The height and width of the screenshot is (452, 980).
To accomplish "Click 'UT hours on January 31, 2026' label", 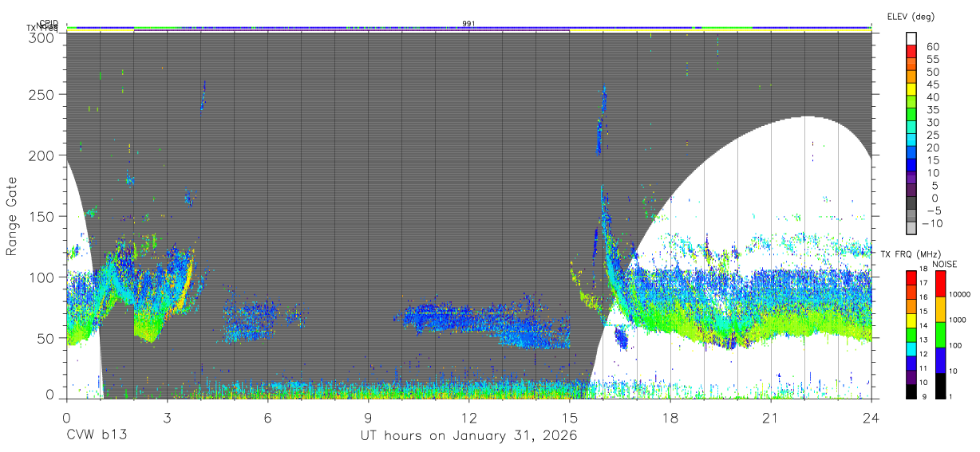I will 468,435.
